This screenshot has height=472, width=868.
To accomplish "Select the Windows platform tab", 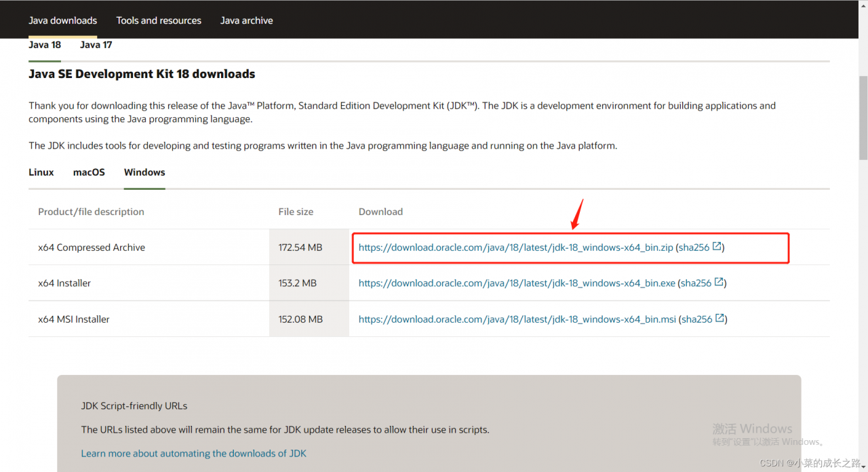I will click(x=144, y=172).
